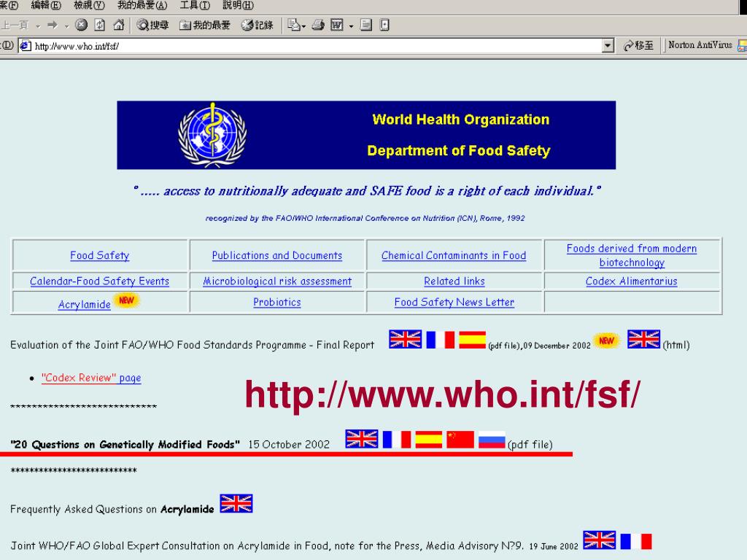Open the Forward button history dropdown arrow
This screenshot has width=747, height=560.
(x=66, y=26)
